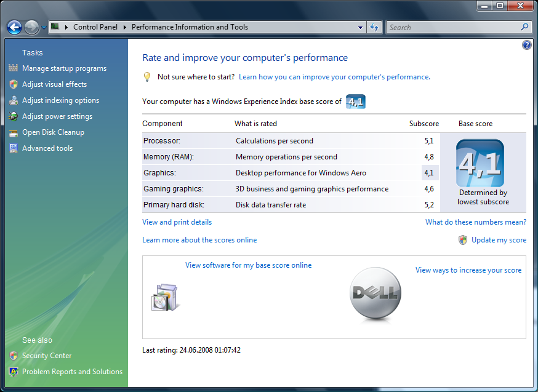Open View ways to increase your score
538x392 pixels.
[468, 270]
